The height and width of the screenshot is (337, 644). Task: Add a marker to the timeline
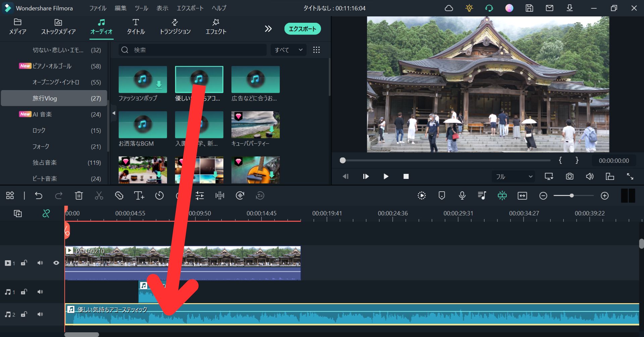point(441,195)
